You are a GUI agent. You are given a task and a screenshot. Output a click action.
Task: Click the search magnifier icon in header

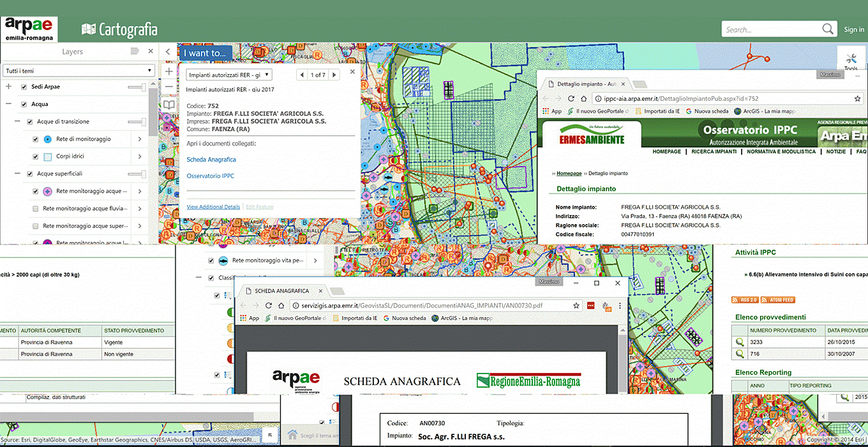click(828, 29)
